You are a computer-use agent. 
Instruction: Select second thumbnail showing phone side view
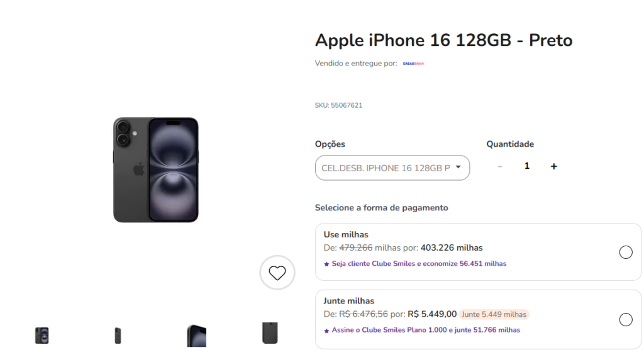coord(118,335)
